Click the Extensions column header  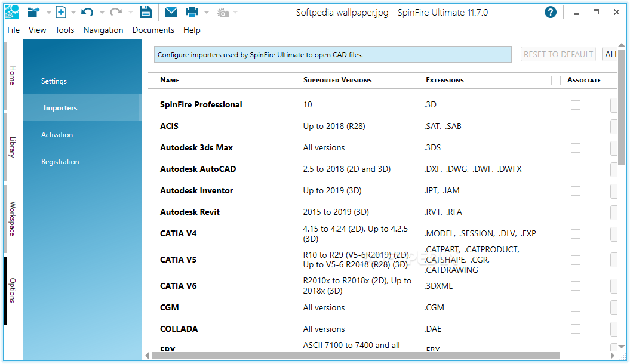[x=445, y=81]
